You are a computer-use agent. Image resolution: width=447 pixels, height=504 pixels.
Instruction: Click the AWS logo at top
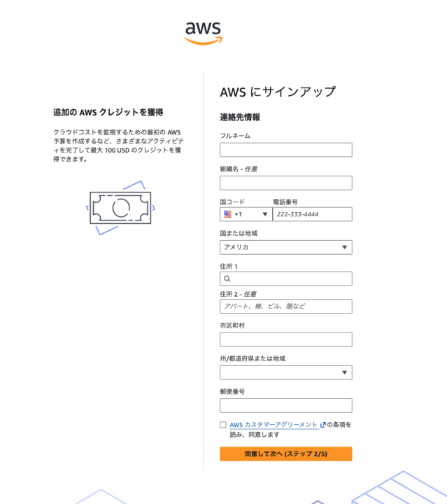coord(203,33)
